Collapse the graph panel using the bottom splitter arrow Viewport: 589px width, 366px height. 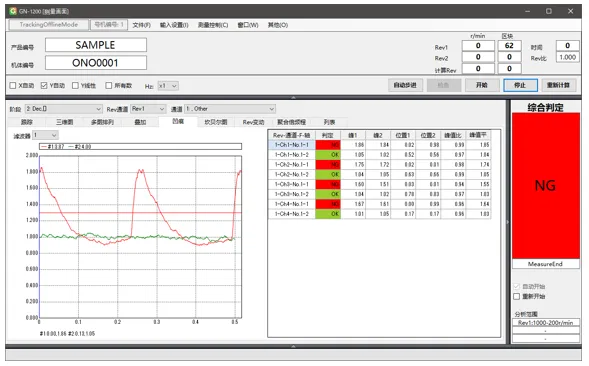[x=293, y=346]
